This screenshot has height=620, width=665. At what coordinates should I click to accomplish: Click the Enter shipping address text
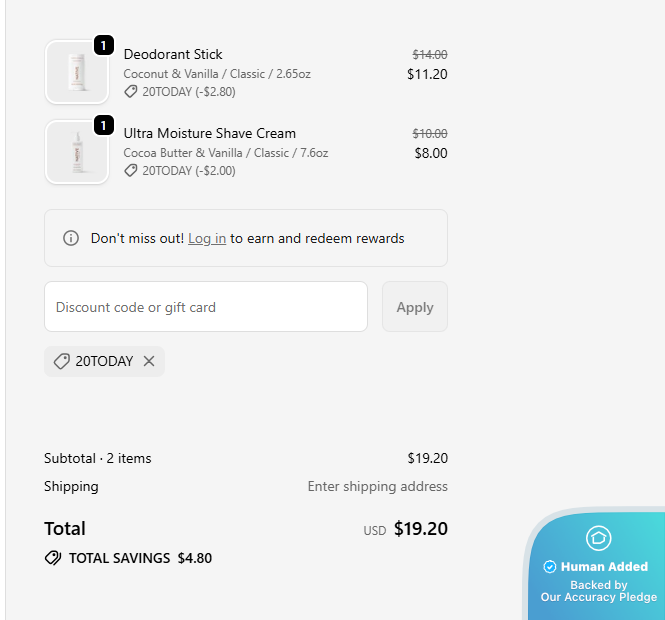[x=377, y=487]
